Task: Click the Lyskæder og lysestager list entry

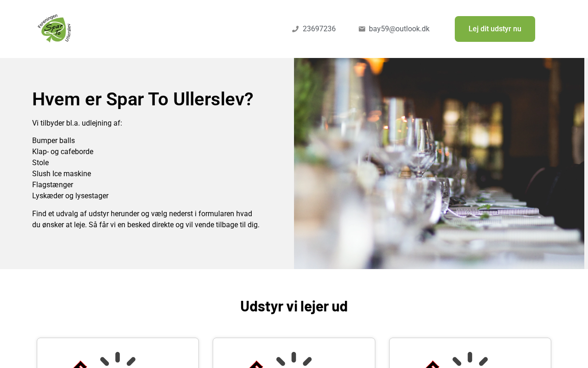Action: [x=70, y=196]
